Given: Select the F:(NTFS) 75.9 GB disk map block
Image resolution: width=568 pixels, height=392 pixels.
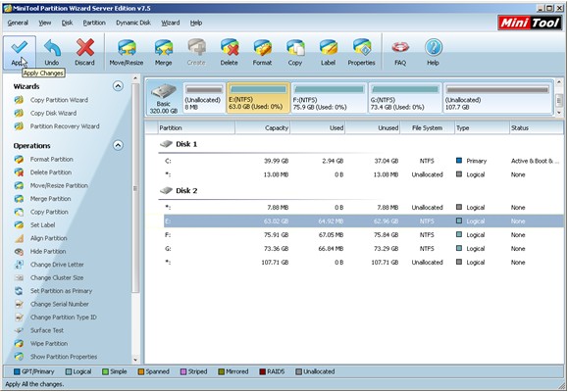Looking at the screenshot, I should coord(329,98).
